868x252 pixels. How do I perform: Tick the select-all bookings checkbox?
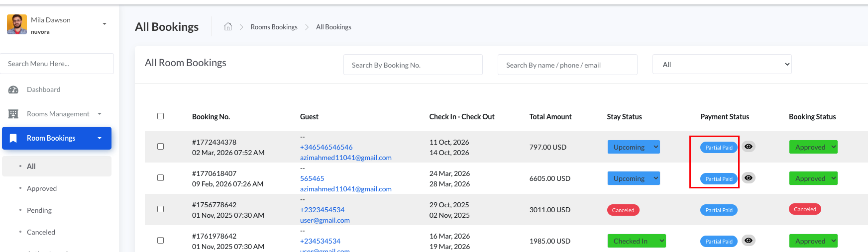pyautogui.click(x=160, y=116)
